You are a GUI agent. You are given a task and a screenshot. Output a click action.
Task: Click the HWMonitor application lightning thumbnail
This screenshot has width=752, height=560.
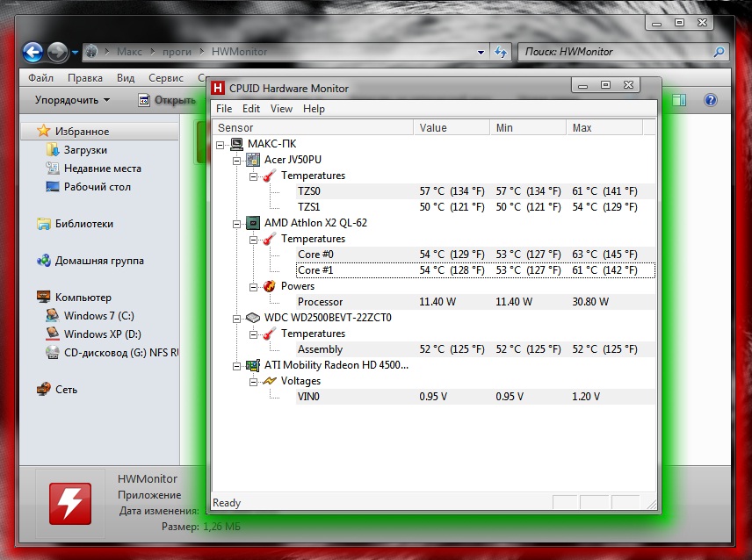pyautogui.click(x=70, y=504)
